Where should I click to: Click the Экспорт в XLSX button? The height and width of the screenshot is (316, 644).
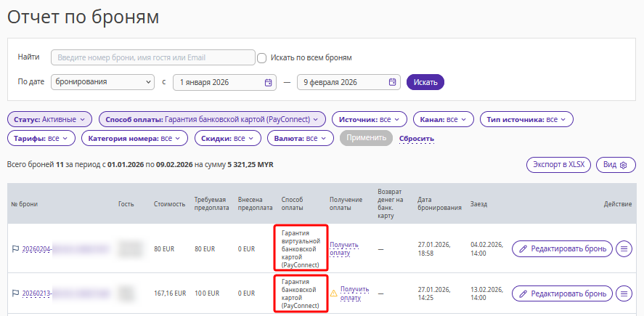(x=558, y=165)
